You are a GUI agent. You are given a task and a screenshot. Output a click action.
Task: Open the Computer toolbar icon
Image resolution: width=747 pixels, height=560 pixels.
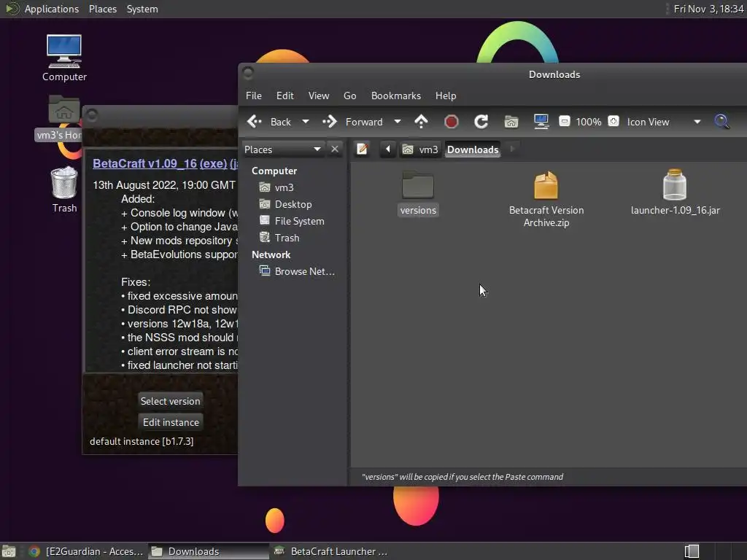pyautogui.click(x=541, y=122)
